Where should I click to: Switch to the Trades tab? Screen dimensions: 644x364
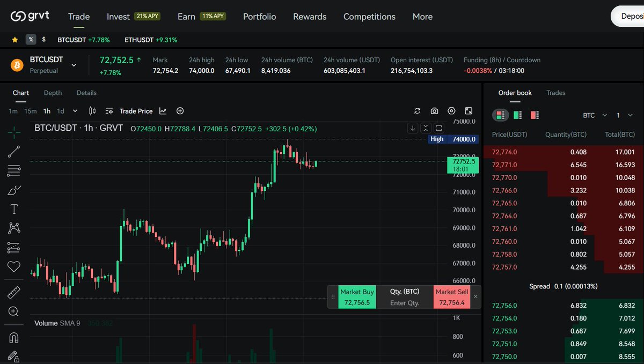coord(556,93)
